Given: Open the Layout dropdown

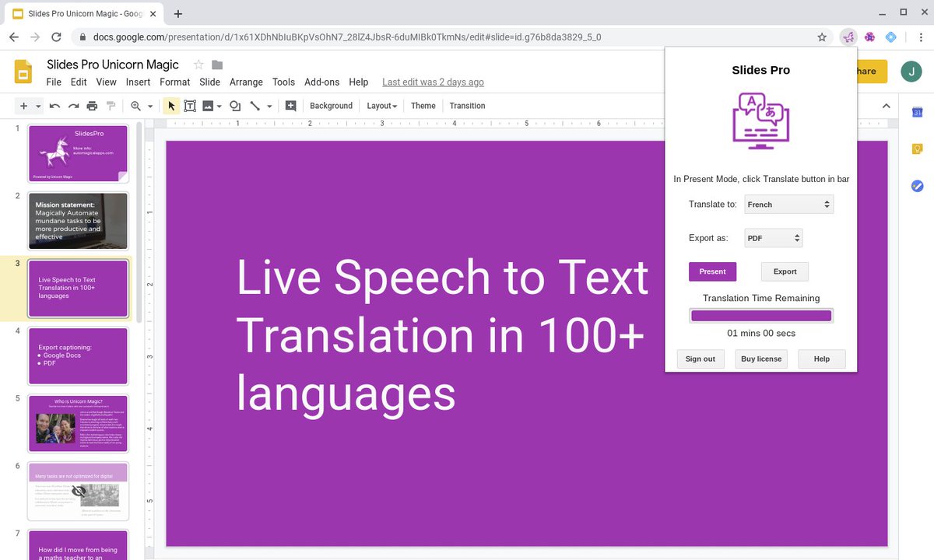Looking at the screenshot, I should tap(382, 106).
